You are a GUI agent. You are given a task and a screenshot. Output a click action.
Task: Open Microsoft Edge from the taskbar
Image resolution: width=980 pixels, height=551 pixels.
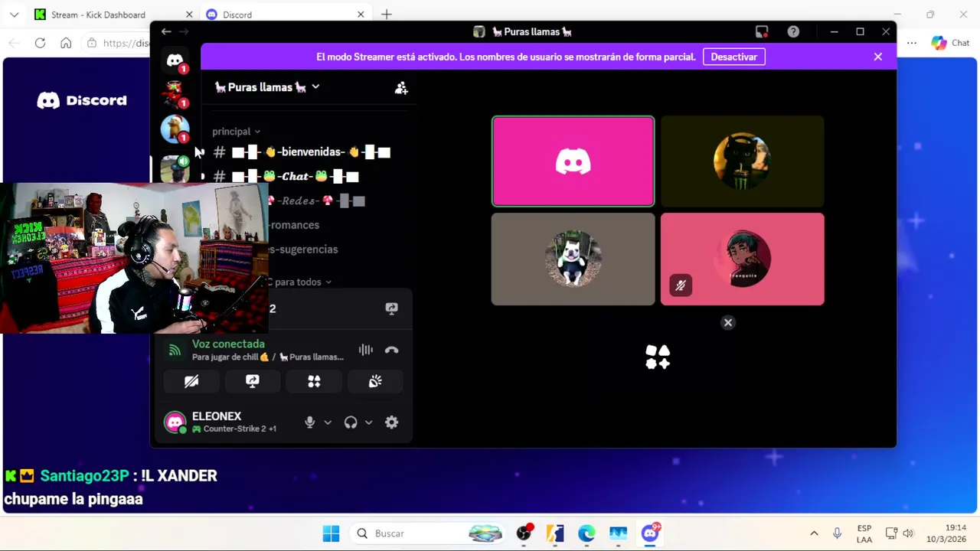pos(586,533)
